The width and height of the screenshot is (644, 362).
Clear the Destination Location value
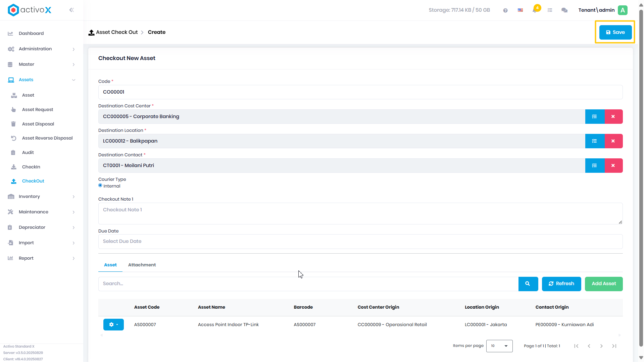pos(613,141)
